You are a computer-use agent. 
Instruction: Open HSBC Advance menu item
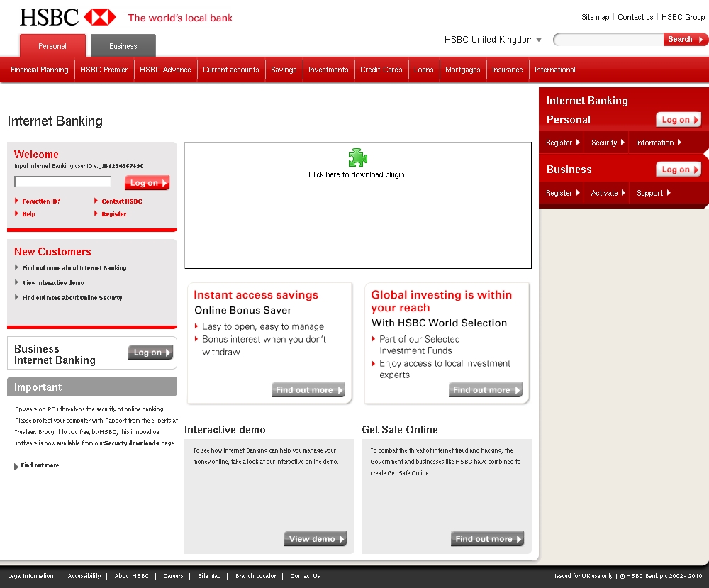click(x=165, y=70)
